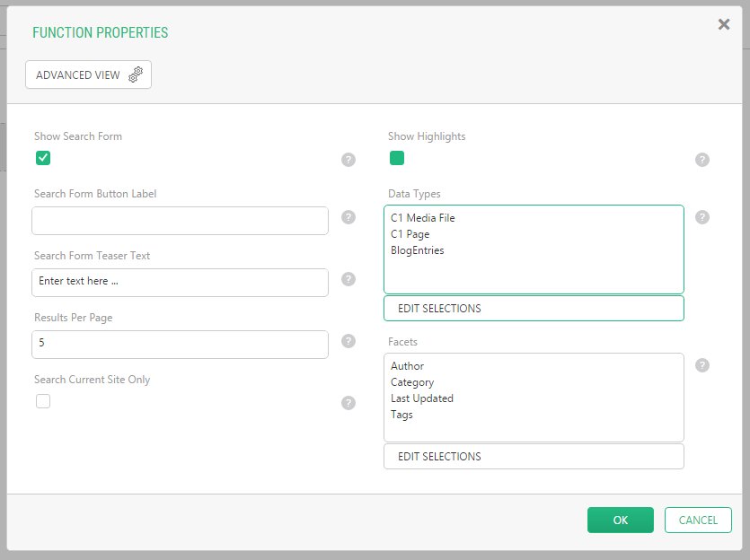Click Edit Selections under Facets
The width and height of the screenshot is (750, 560).
(534, 456)
